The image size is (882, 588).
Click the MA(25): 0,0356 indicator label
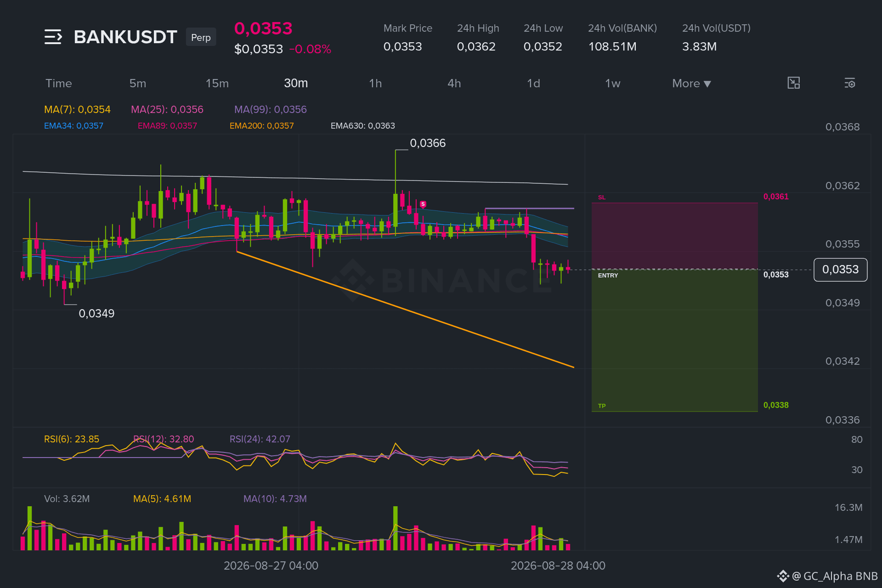[167, 109]
